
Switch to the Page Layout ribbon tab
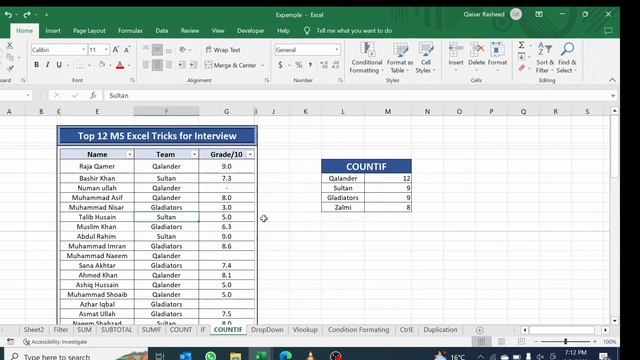pos(89,31)
